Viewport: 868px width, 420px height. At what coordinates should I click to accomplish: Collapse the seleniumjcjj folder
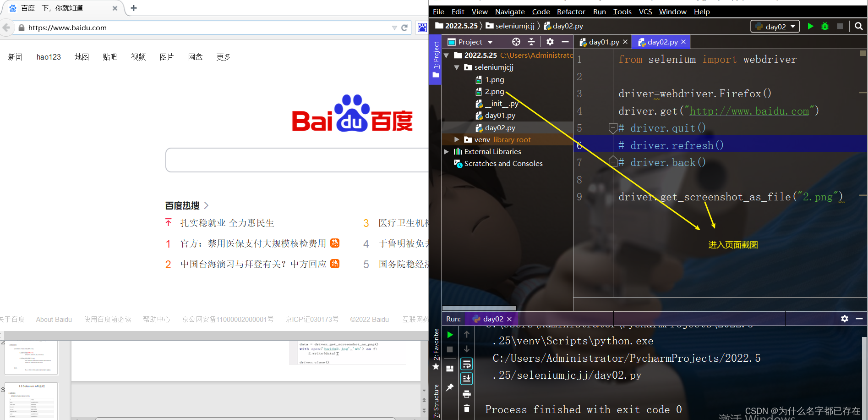click(457, 67)
